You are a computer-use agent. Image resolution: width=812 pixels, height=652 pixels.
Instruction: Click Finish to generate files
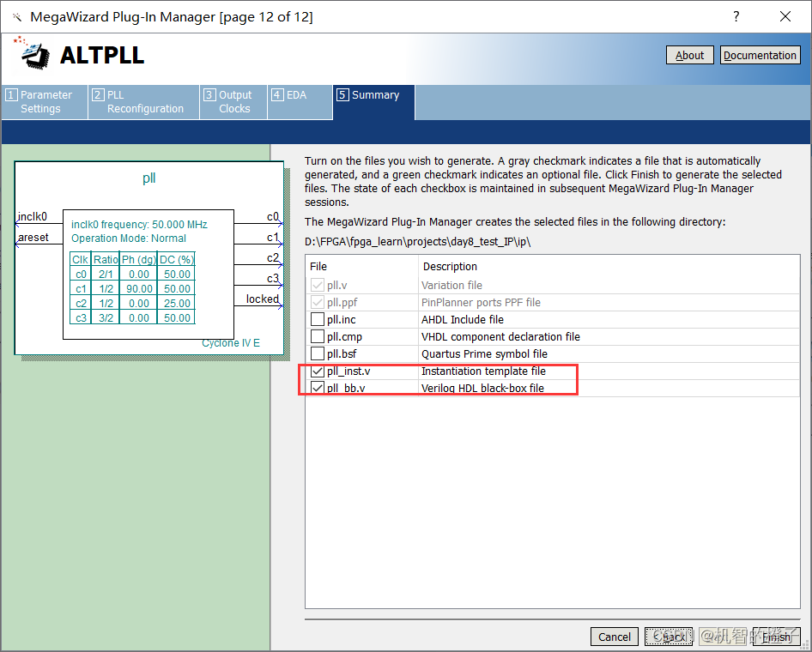pyautogui.click(x=776, y=637)
